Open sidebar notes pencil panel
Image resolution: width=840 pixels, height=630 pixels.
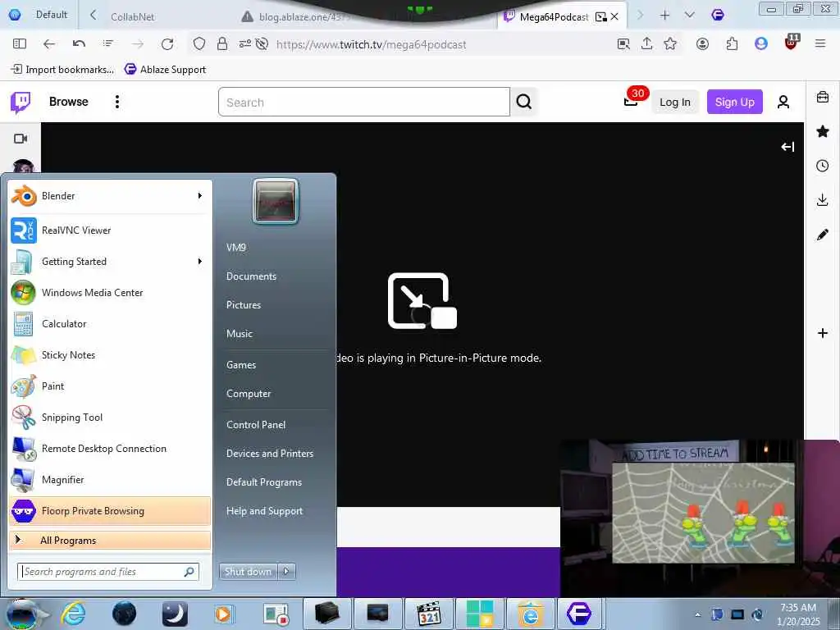tap(822, 235)
